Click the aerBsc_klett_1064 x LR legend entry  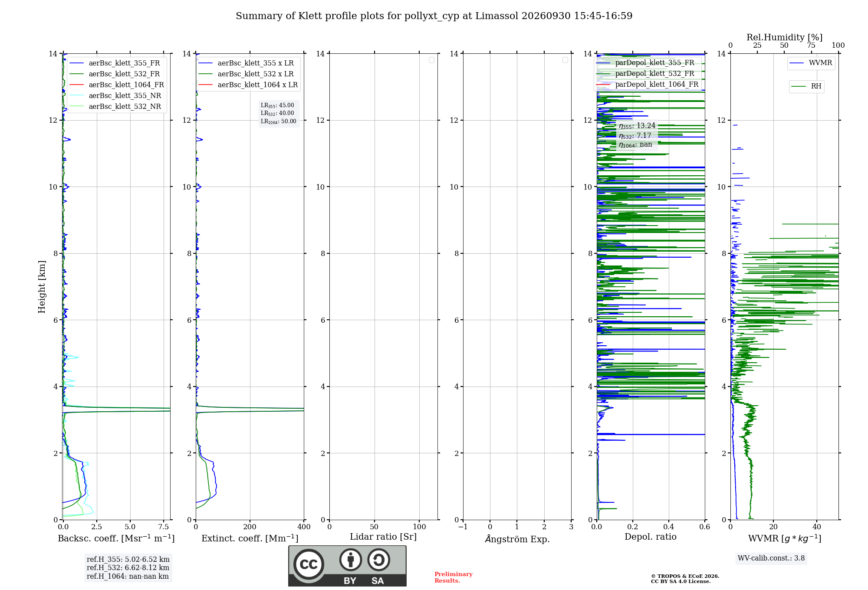(x=248, y=85)
